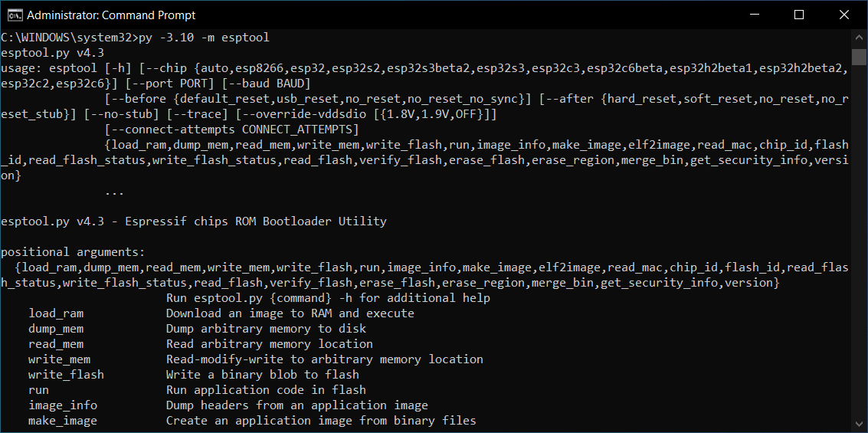Click 'Create an application image from binary files' text
Image resolution: width=868 pixels, height=433 pixels.
point(320,421)
